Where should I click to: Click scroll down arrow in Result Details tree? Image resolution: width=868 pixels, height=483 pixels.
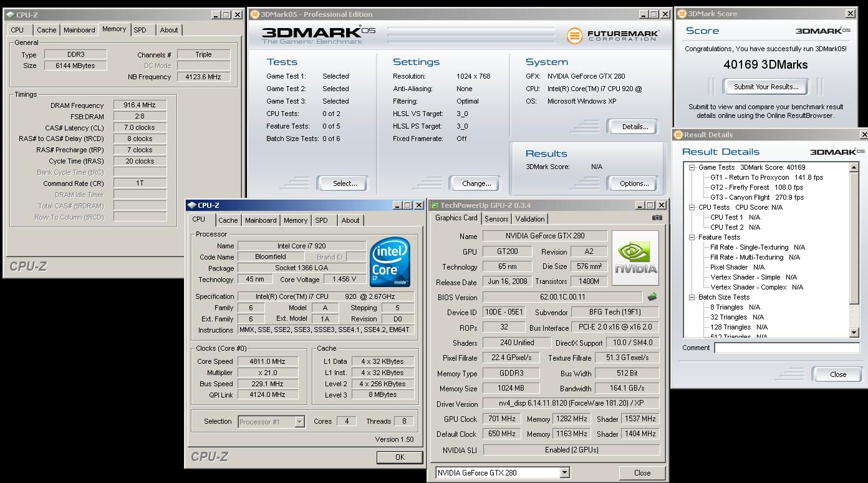coord(854,333)
